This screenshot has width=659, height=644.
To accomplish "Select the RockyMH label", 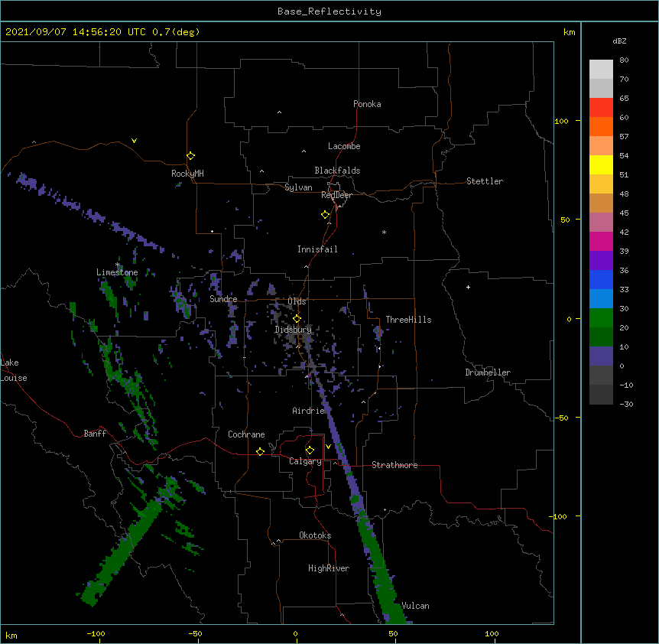I will click(x=187, y=174).
